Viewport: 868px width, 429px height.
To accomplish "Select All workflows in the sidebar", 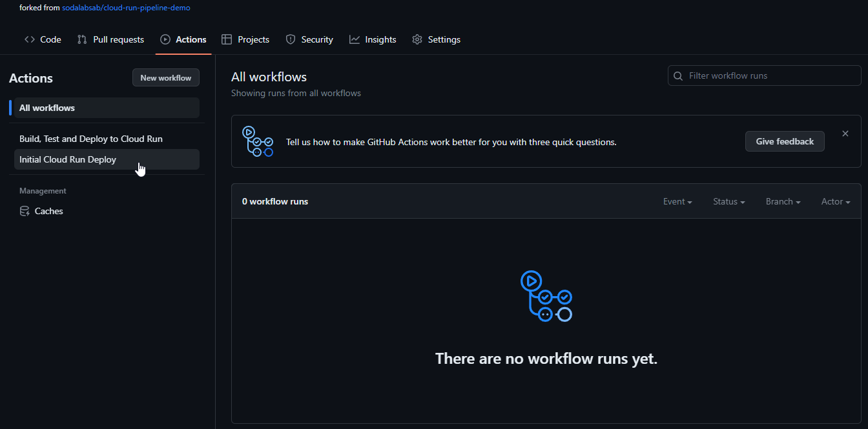I will (x=107, y=108).
